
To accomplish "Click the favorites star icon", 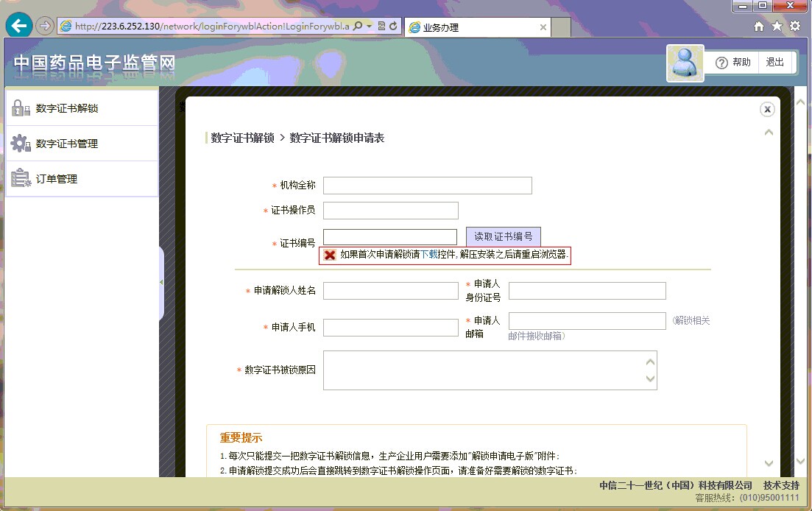I will pos(777,27).
